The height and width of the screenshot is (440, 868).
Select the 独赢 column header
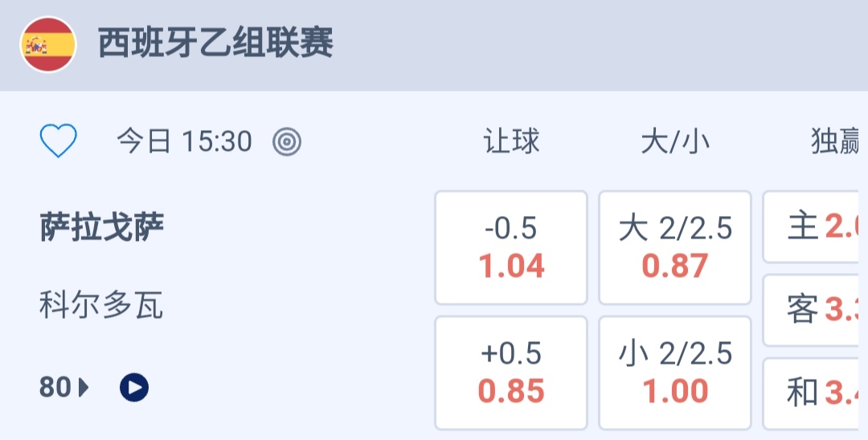coord(836,142)
